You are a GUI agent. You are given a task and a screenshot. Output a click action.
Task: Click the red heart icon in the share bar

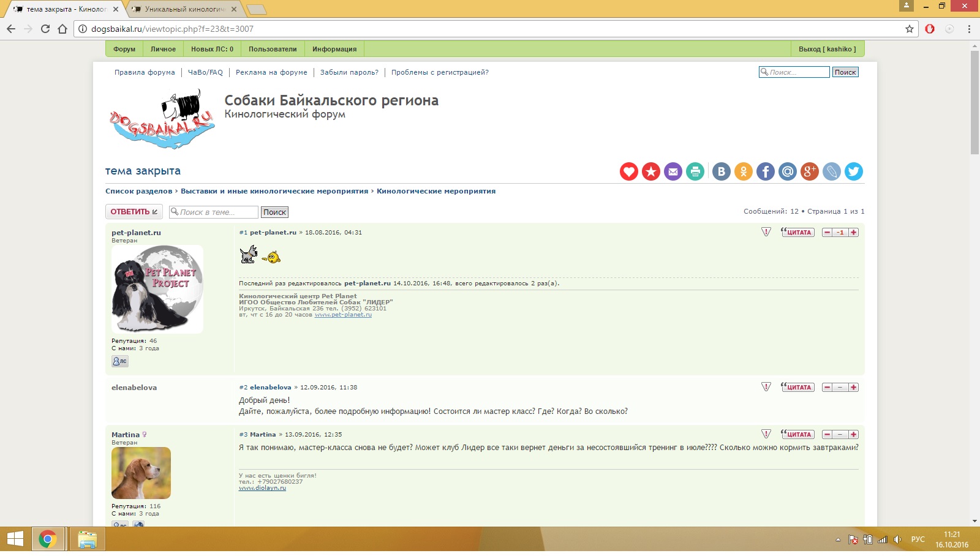pyautogui.click(x=628, y=171)
